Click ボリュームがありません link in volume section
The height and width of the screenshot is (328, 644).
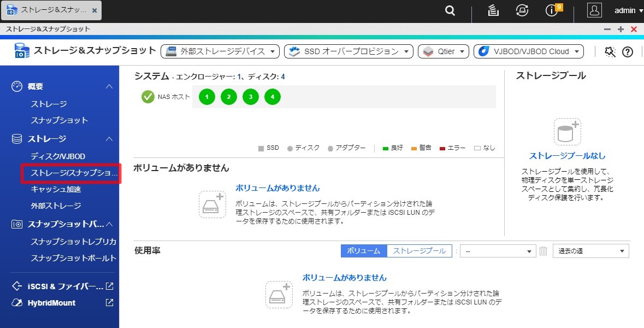[277, 188]
